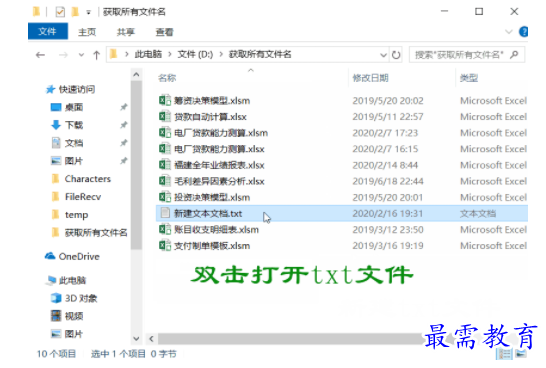
Task: Sort by the 类型 column header
Action: pos(469,78)
